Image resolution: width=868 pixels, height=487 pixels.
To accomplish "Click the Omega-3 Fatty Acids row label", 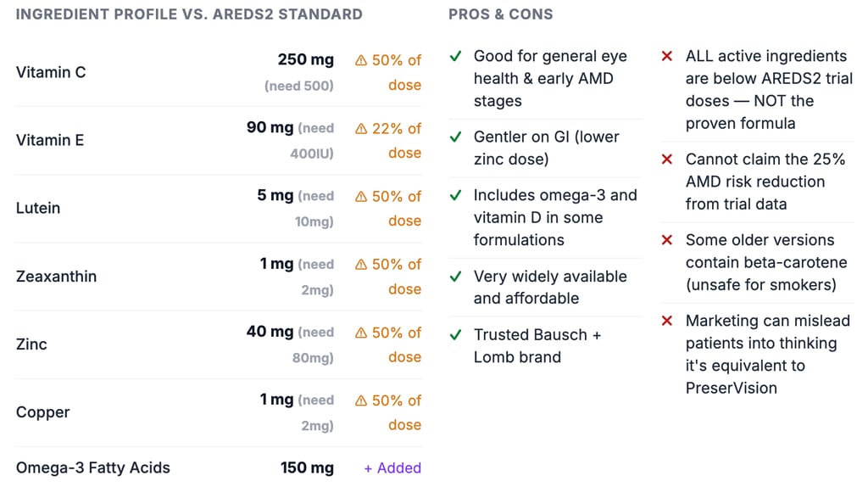I will pos(93,468).
